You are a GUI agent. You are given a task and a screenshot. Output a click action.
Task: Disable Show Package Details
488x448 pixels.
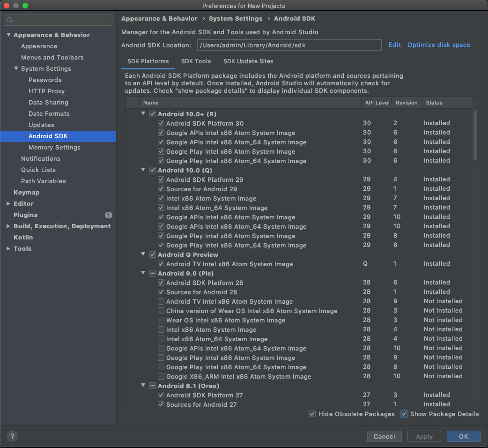pos(404,414)
